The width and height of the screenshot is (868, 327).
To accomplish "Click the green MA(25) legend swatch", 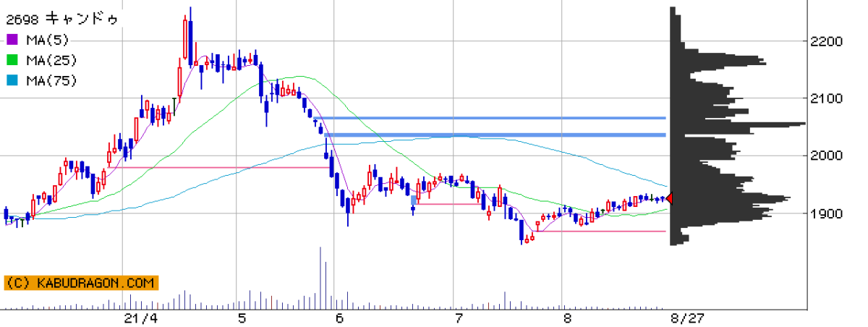I will [12, 59].
